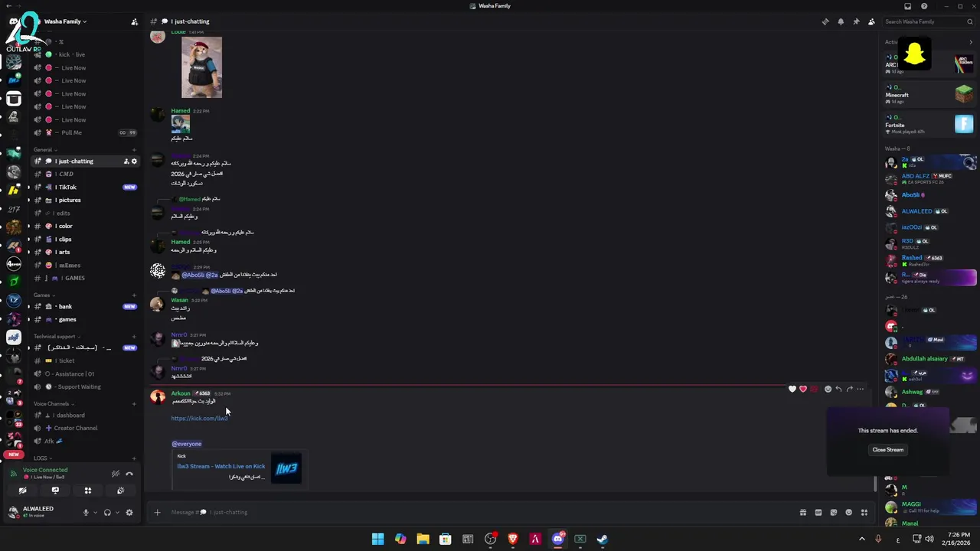Disconnect from voice with the hang-up icon
The width and height of the screenshot is (980, 551).
point(129,474)
